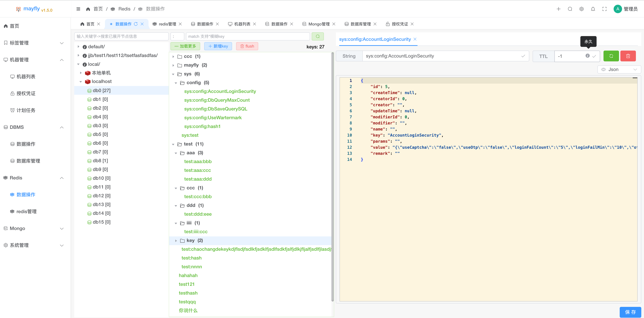
Task: Click the key list vertical scrollbar
Action: [x=332, y=175]
